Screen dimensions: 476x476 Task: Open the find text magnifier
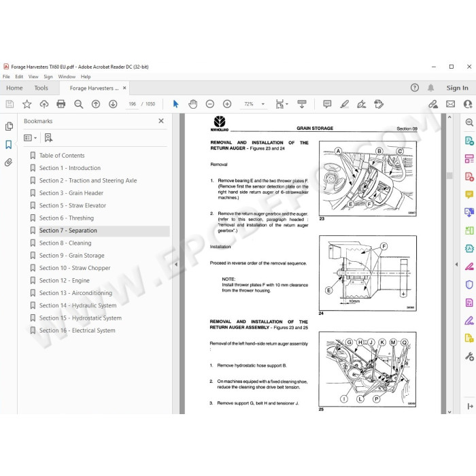click(x=79, y=104)
